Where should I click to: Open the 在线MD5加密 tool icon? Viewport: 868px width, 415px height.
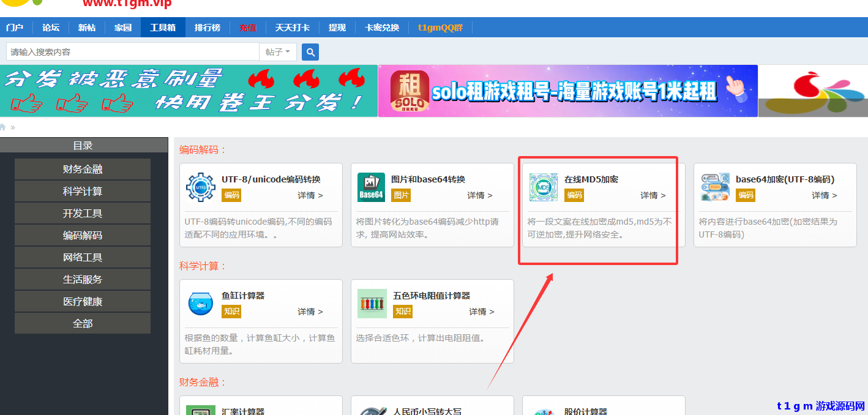pos(542,187)
